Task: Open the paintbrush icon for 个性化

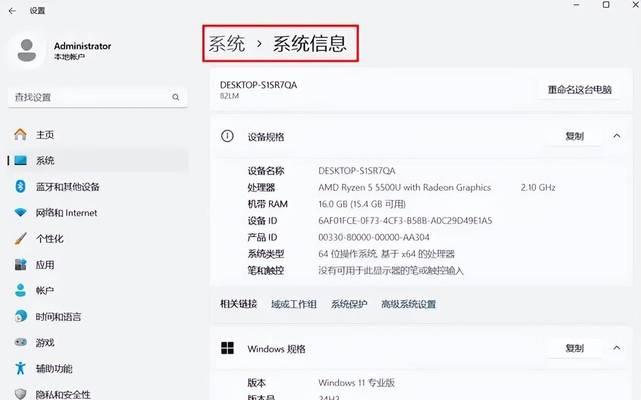Action: pyautogui.click(x=20, y=238)
